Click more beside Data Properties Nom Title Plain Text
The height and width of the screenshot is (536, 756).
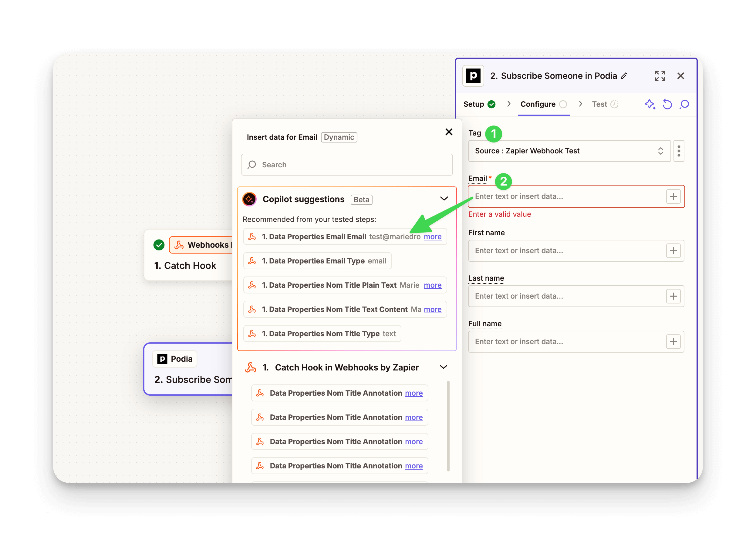tap(433, 285)
